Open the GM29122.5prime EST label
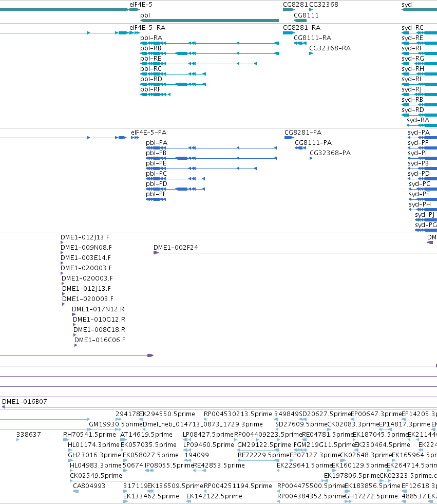 click(x=264, y=445)
